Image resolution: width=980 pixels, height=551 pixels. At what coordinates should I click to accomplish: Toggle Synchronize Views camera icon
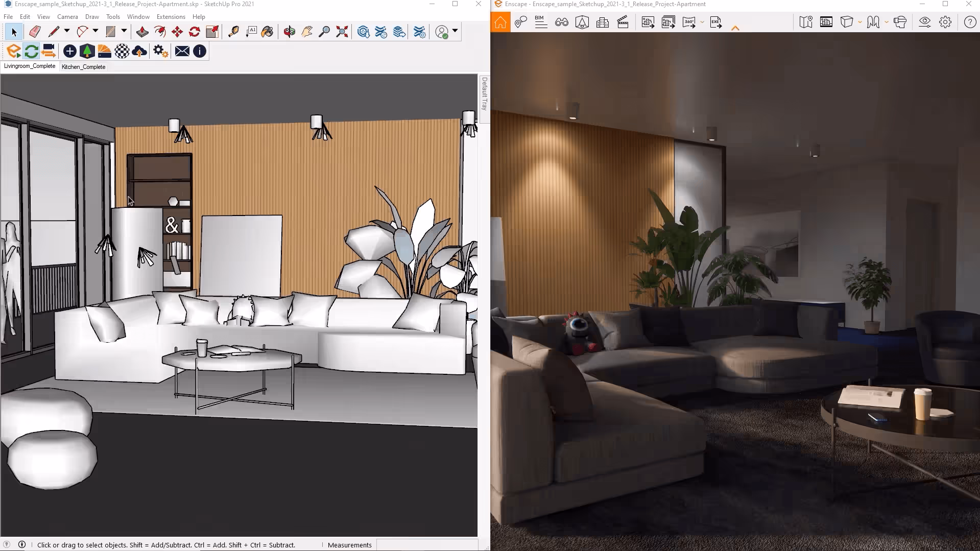coord(49,51)
